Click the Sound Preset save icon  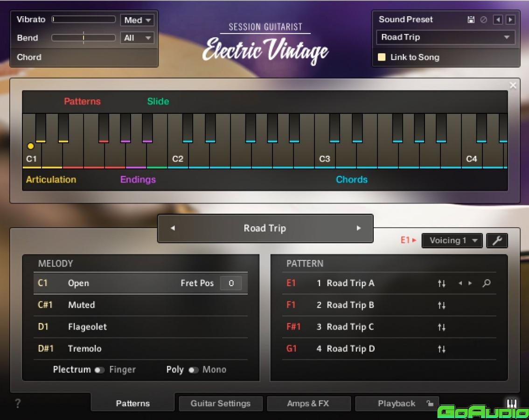pos(471,19)
